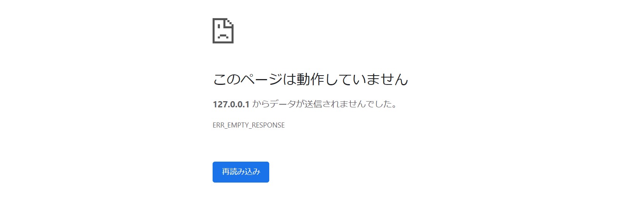
Task: Click the frowning mouth on the page icon
Action: (222, 36)
